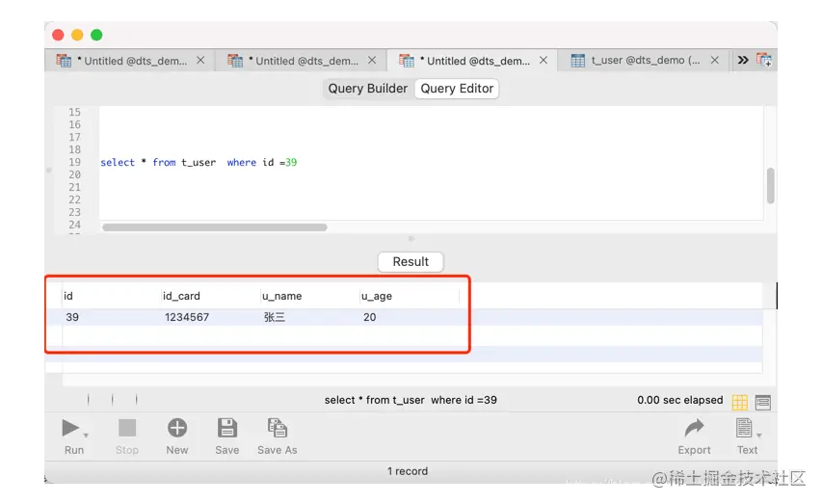Stop the running query
The width and height of the screenshot is (822, 504).
point(127,428)
